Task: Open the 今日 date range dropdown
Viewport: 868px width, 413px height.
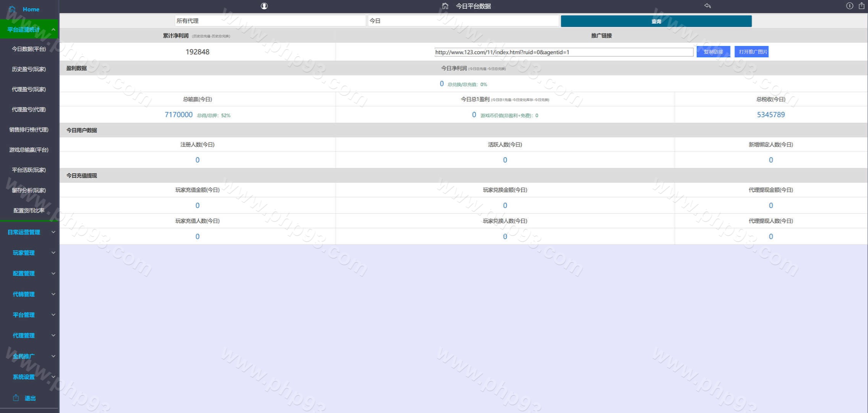Action: [463, 21]
